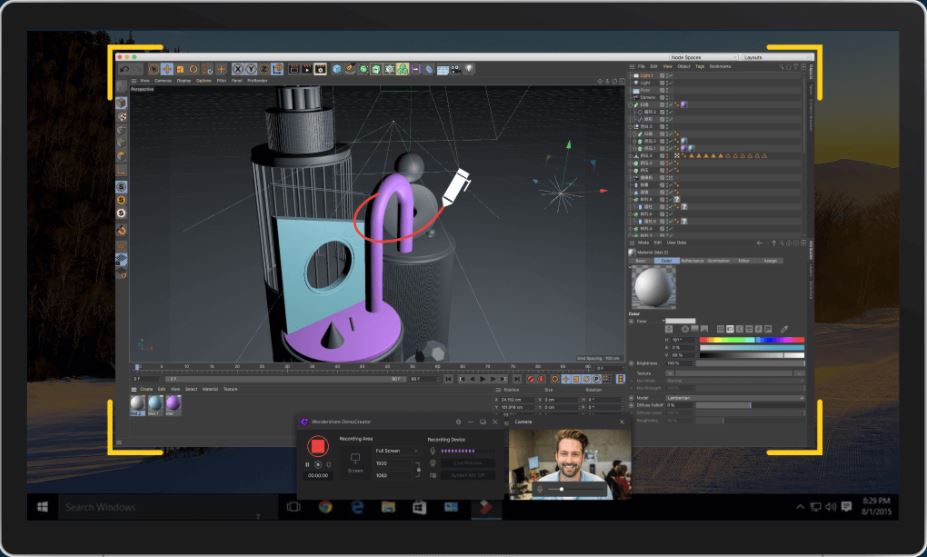This screenshot has width=927, height=557.
Task: Click the Undo arrow in Cinema 4D toolbar
Action: click(x=124, y=69)
